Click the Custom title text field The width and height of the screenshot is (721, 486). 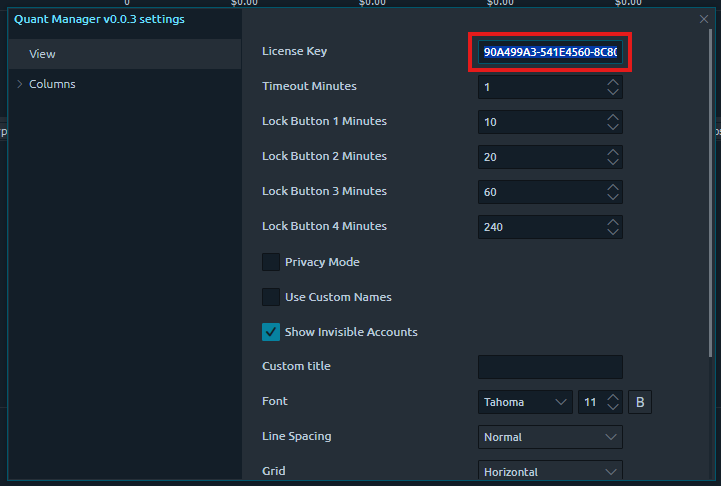(x=550, y=367)
